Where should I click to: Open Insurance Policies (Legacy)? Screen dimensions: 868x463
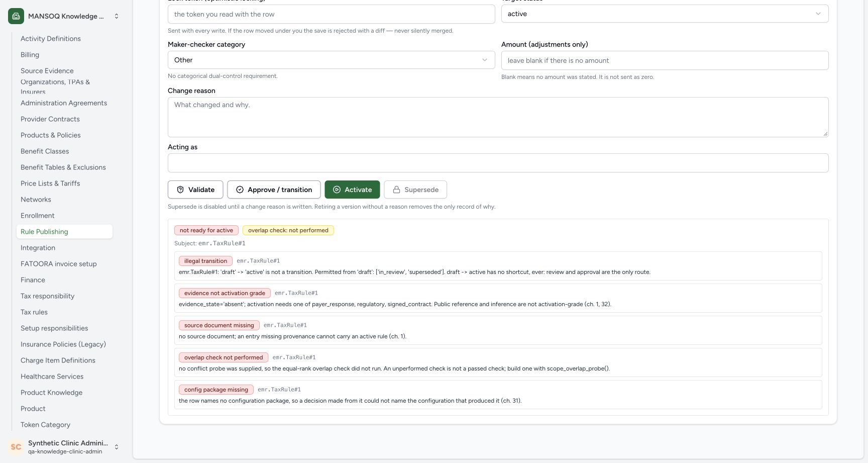[x=63, y=344]
